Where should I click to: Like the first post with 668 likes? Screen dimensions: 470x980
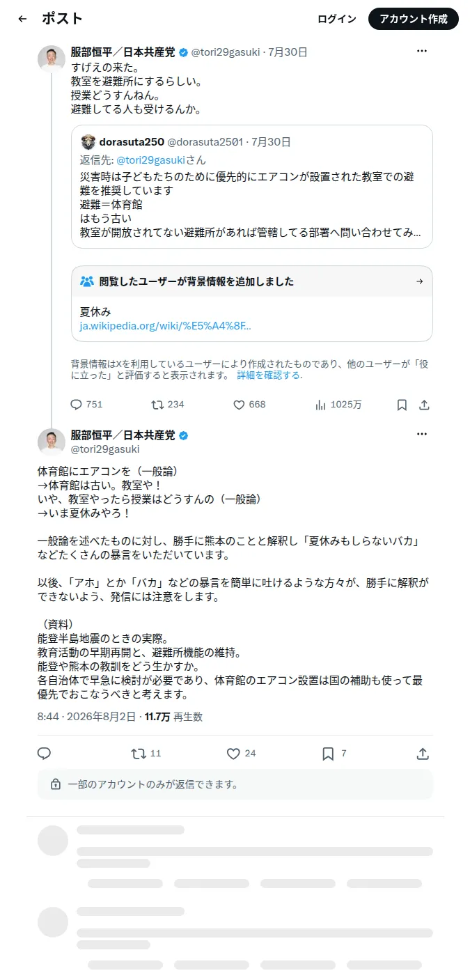point(239,405)
